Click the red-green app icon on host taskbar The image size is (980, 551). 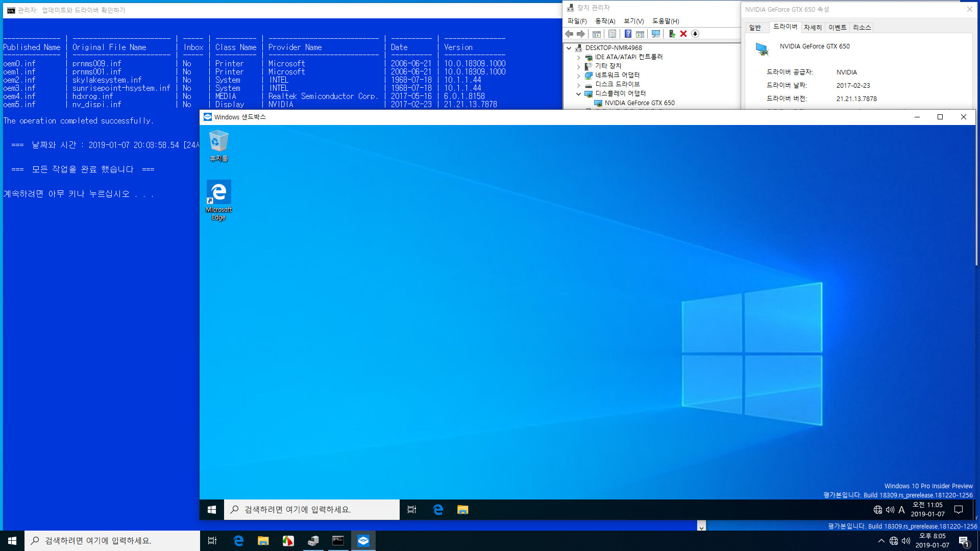click(x=288, y=541)
